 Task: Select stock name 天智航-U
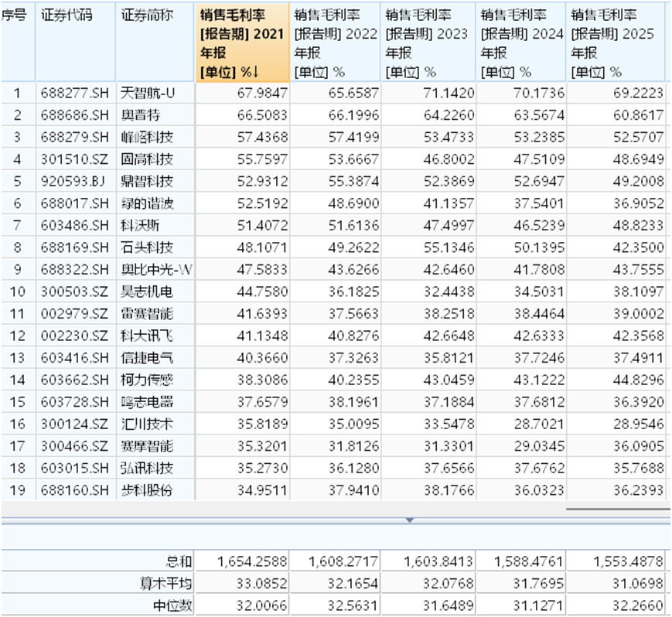tap(148, 93)
